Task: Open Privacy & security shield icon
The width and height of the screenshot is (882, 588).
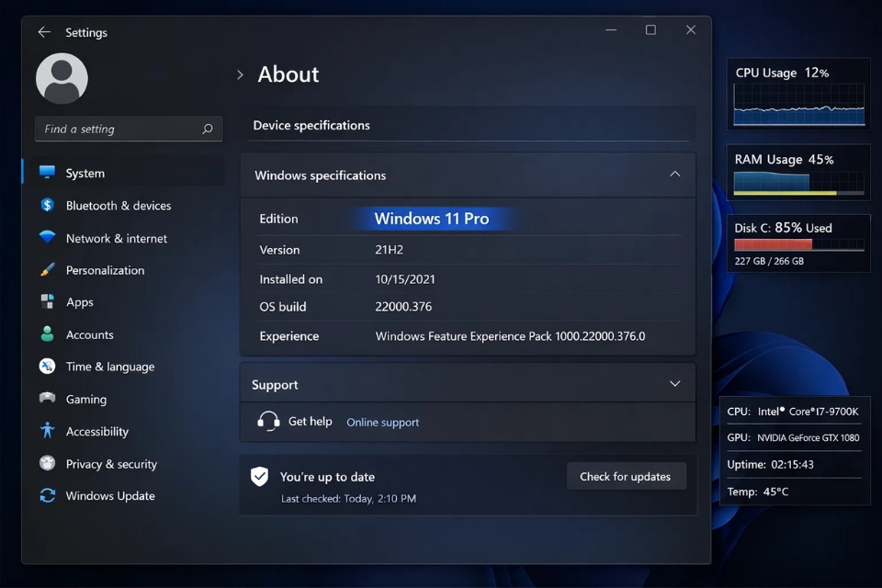Action: point(48,463)
